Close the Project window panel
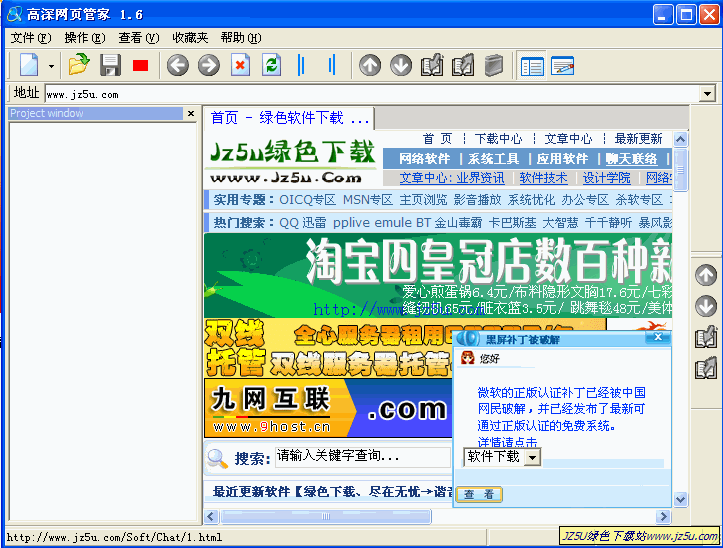Screen dimensions: 723x548 pos(191,113)
